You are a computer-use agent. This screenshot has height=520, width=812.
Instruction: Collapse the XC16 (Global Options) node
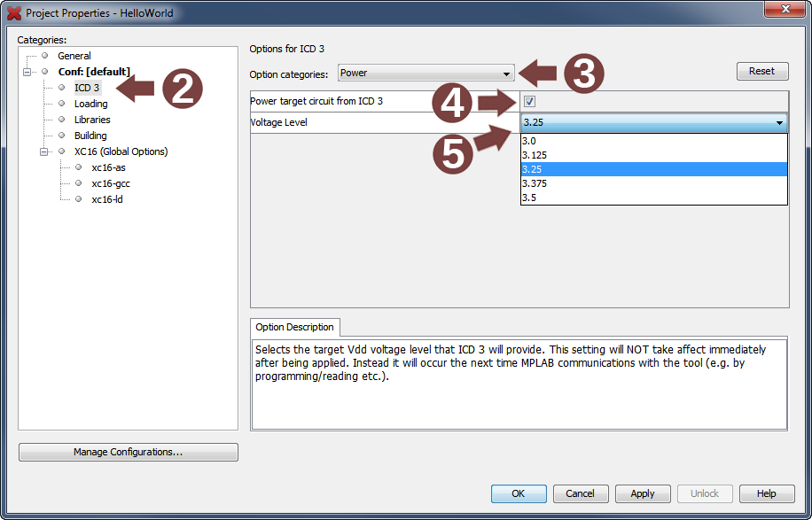[x=44, y=151]
